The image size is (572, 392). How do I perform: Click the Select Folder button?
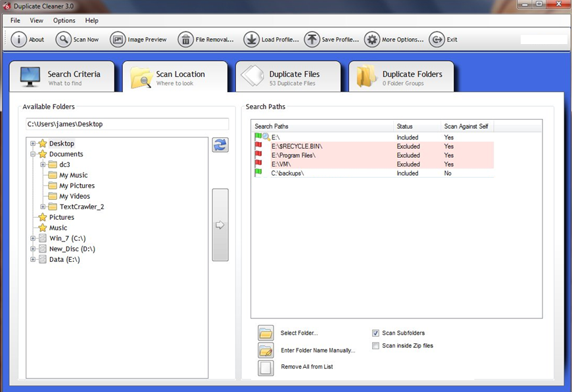point(266,333)
